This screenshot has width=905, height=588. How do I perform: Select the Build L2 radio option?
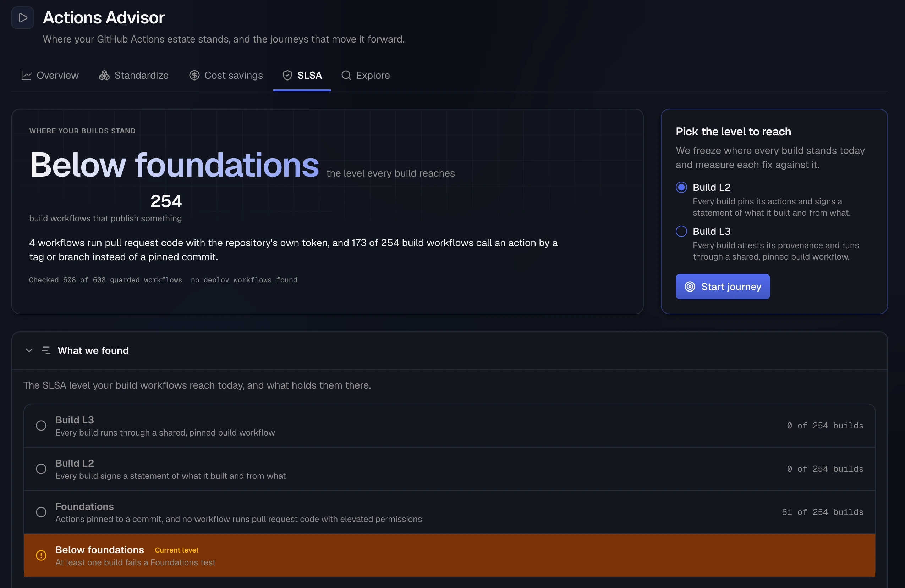[x=681, y=187]
